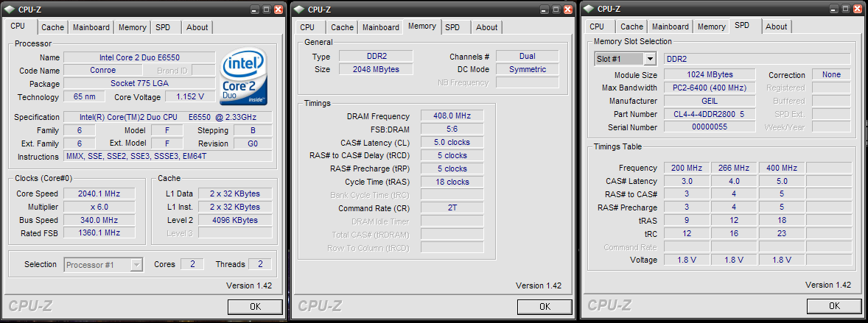The height and width of the screenshot is (323, 868).
Task: Click Cycle Time value 18 clocks
Action: (452, 182)
